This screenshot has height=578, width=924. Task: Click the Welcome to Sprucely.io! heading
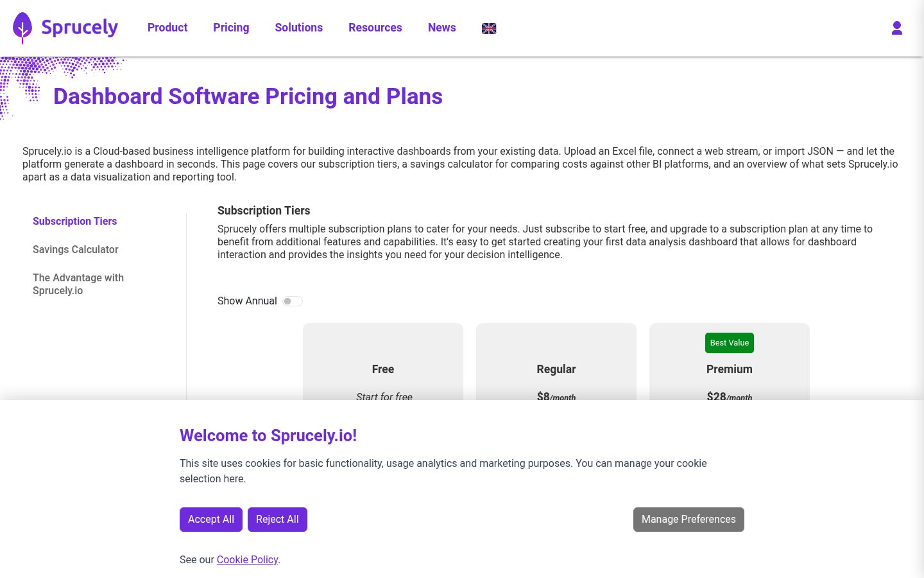(268, 435)
